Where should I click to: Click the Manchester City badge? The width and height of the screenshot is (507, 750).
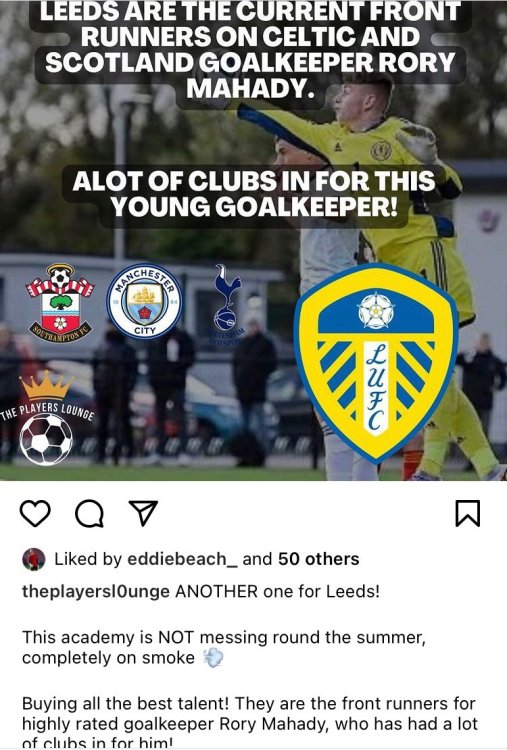coord(144,301)
